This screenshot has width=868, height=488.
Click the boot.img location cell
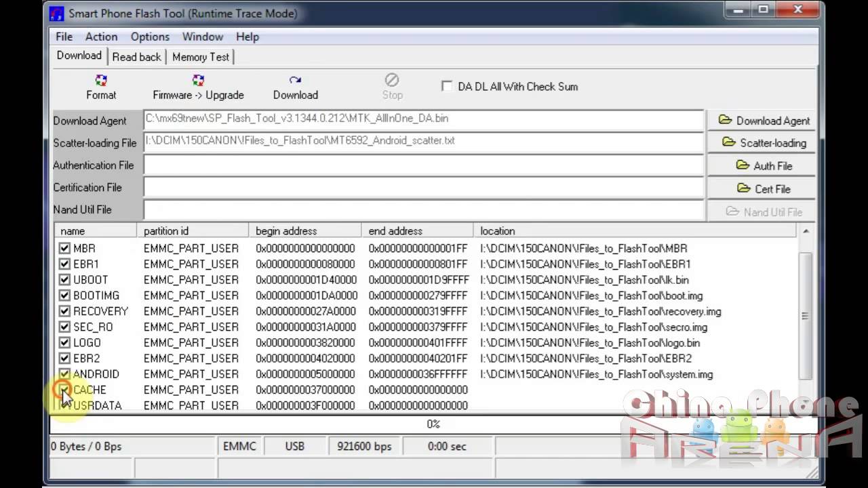591,296
